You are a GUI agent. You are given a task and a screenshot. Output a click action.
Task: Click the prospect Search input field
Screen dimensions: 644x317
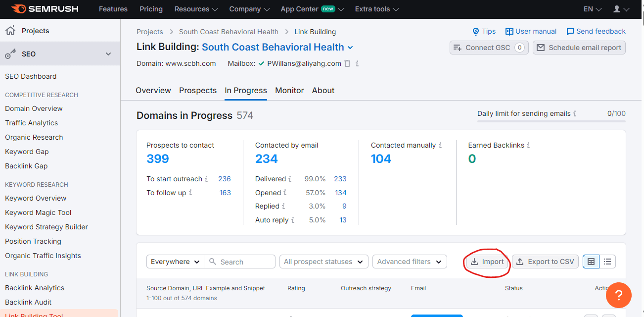point(240,262)
